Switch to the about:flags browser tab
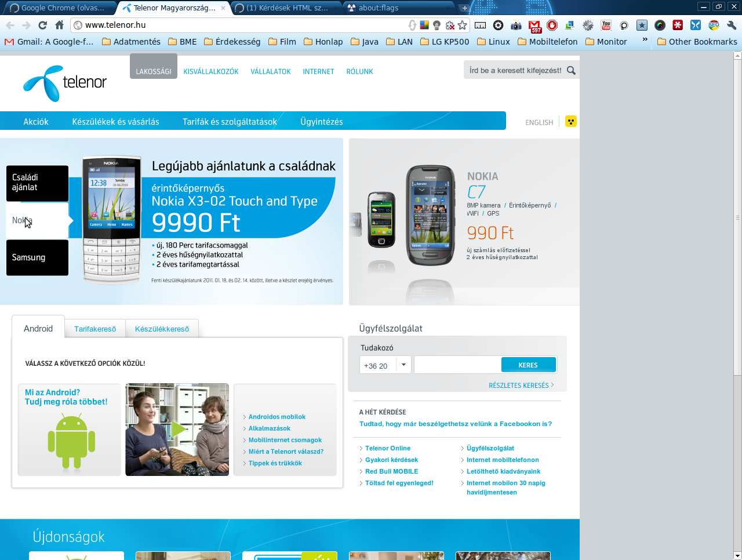Image resolution: width=742 pixels, height=560 pixels. point(400,8)
